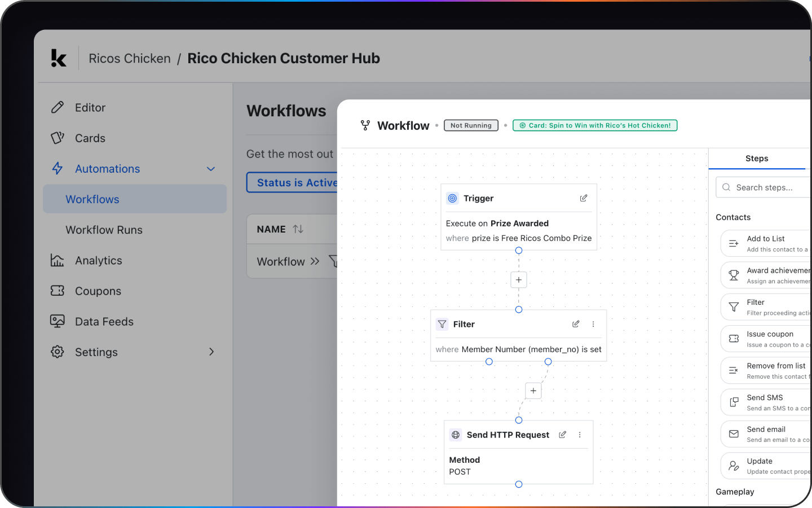Viewport: 812px width, 508px height.
Task: Edit the Send HTTP Request step
Action: pyautogui.click(x=562, y=435)
